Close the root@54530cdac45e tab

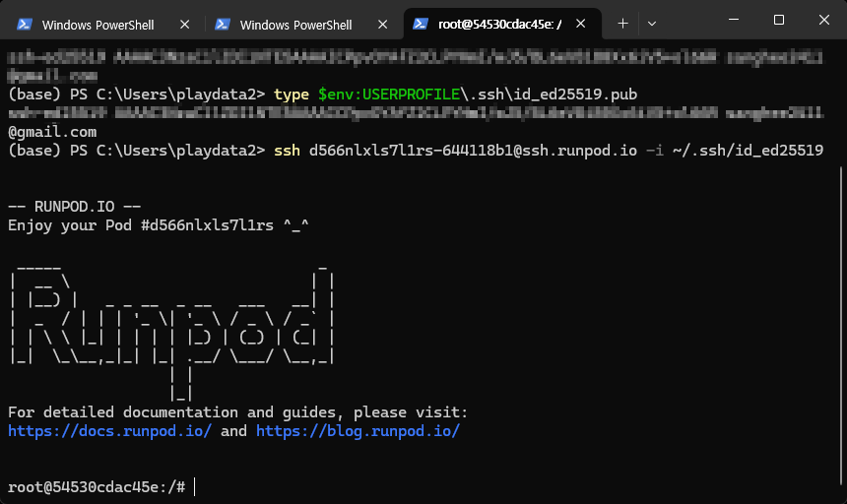point(581,24)
